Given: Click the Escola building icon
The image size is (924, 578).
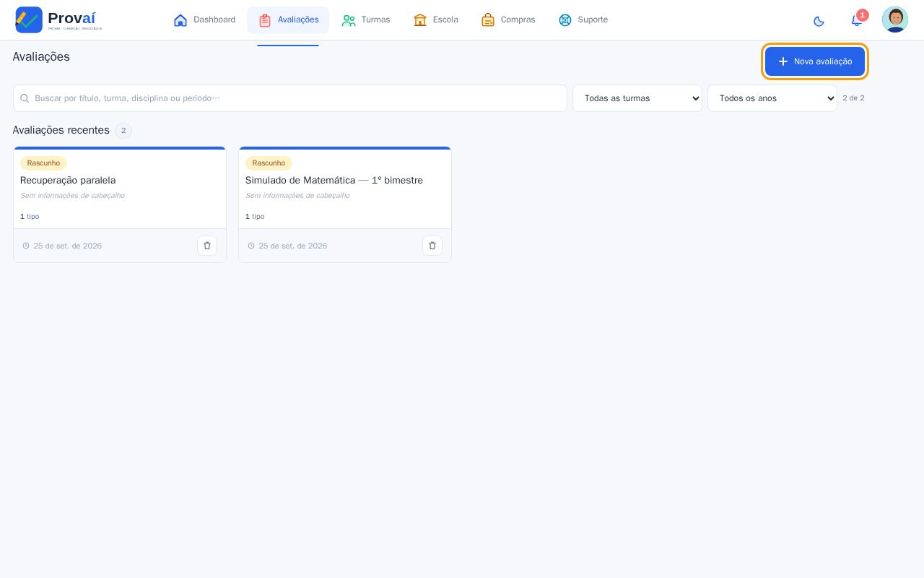Looking at the screenshot, I should 420,20.
